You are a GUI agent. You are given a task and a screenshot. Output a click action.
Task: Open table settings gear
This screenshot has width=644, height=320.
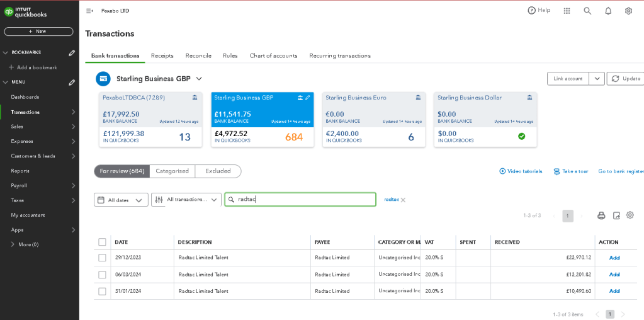(x=630, y=215)
